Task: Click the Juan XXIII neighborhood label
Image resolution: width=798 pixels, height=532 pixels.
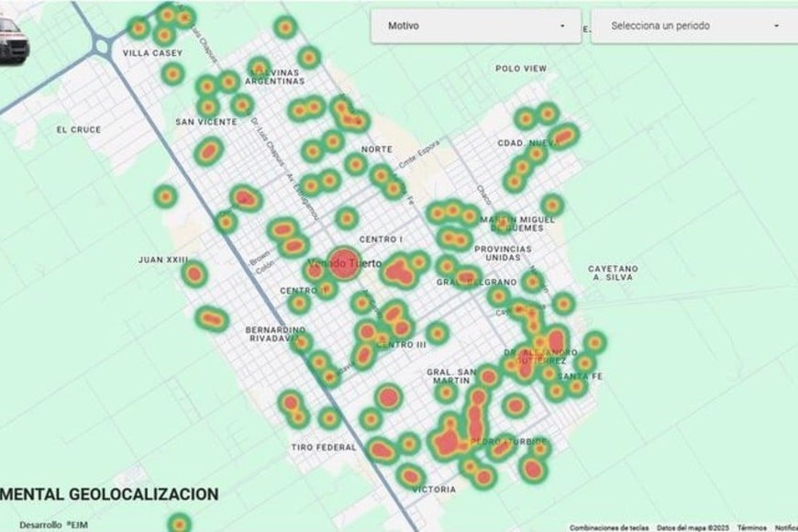Action: tap(162, 260)
